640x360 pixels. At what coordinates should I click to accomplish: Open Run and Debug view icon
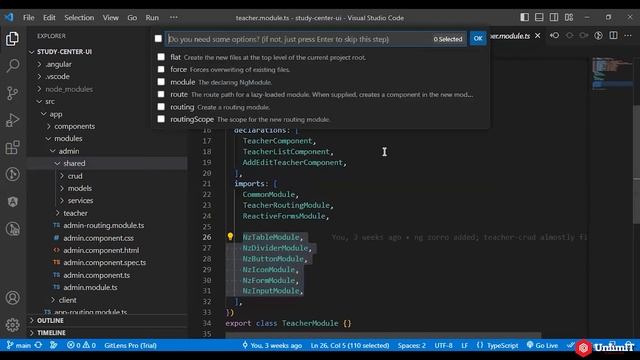pyautogui.click(x=12, y=120)
